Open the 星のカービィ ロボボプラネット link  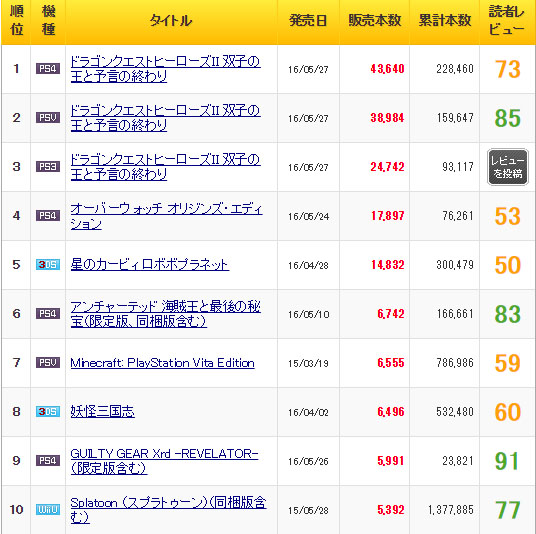pos(150,265)
